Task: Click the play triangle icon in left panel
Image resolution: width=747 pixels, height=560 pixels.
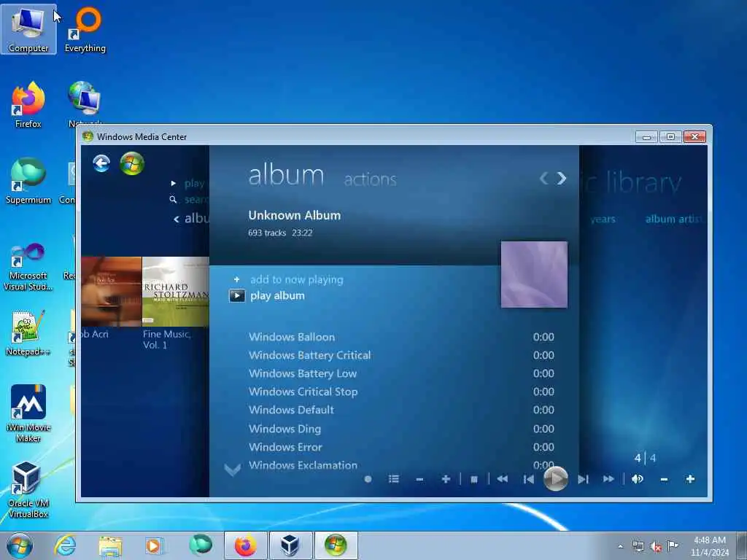Action: coord(174,183)
